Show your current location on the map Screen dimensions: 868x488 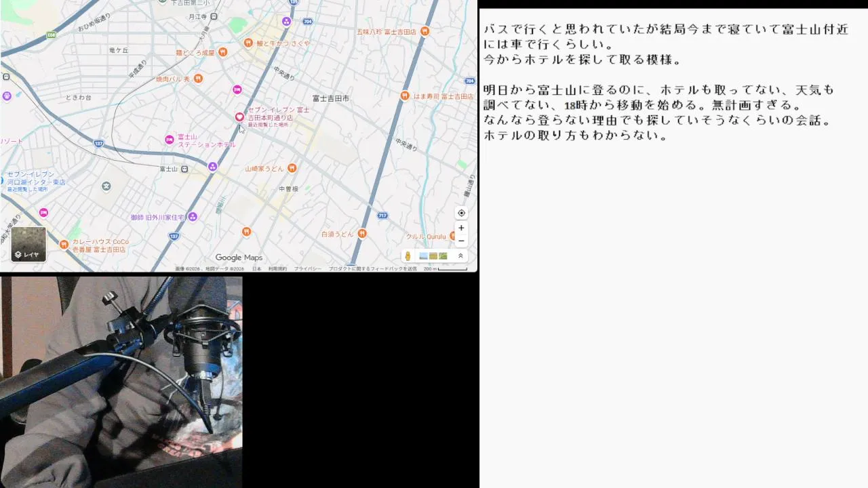click(x=461, y=213)
